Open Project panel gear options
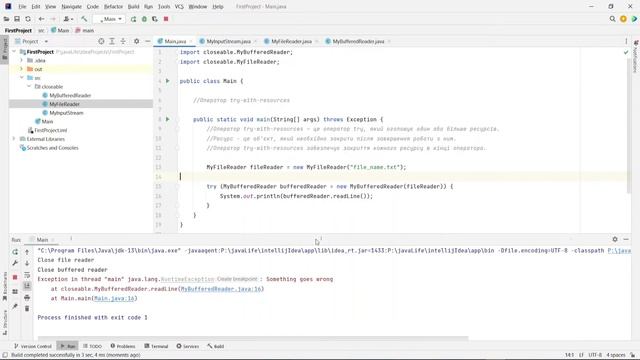 (136, 41)
